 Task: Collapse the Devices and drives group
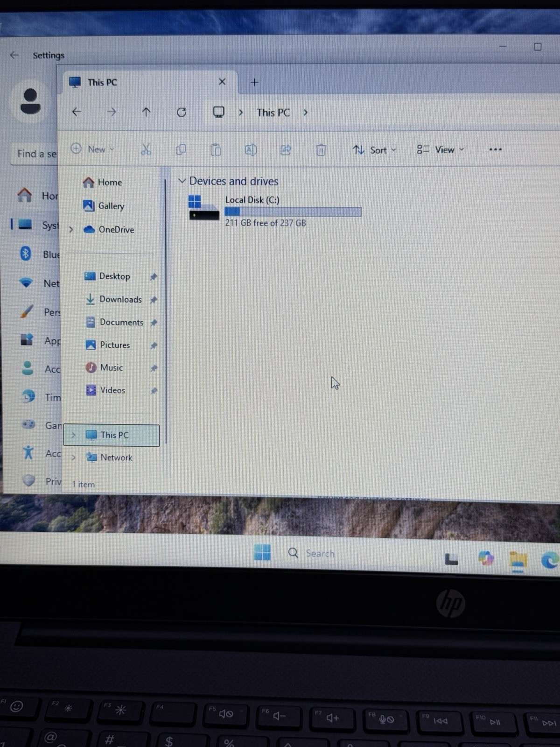[182, 181]
